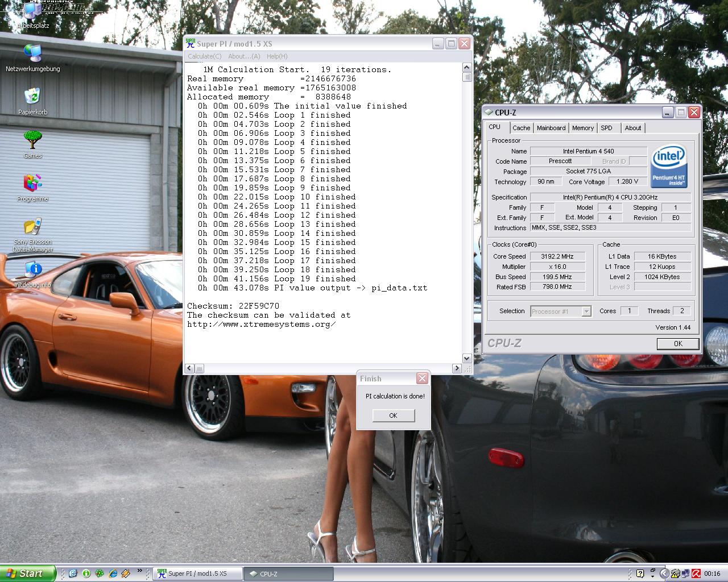Click Internet Explorer quick launch icon

pos(113,573)
